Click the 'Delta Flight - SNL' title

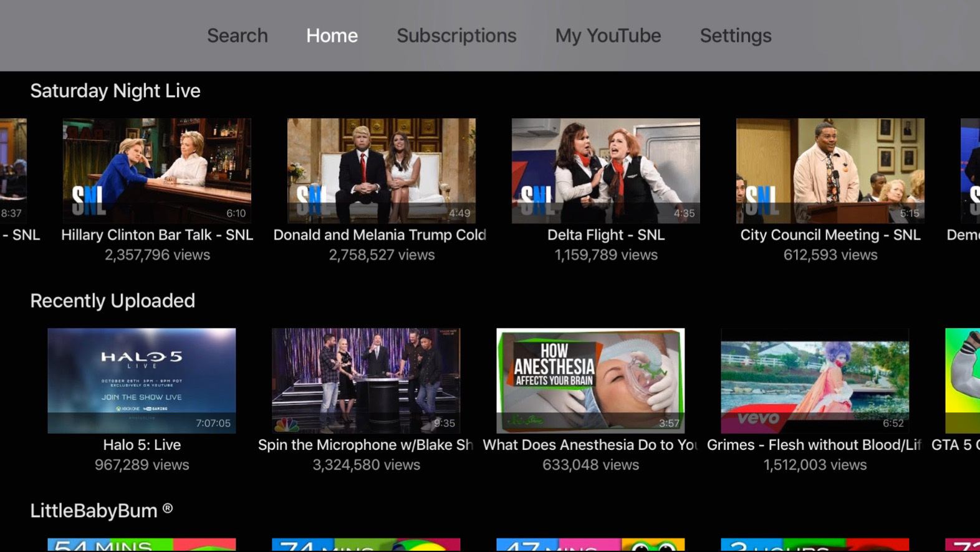(606, 235)
